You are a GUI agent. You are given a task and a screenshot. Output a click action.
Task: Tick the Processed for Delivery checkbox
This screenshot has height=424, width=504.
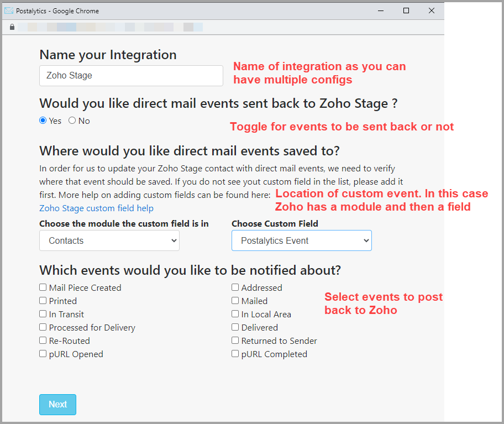[x=43, y=327]
